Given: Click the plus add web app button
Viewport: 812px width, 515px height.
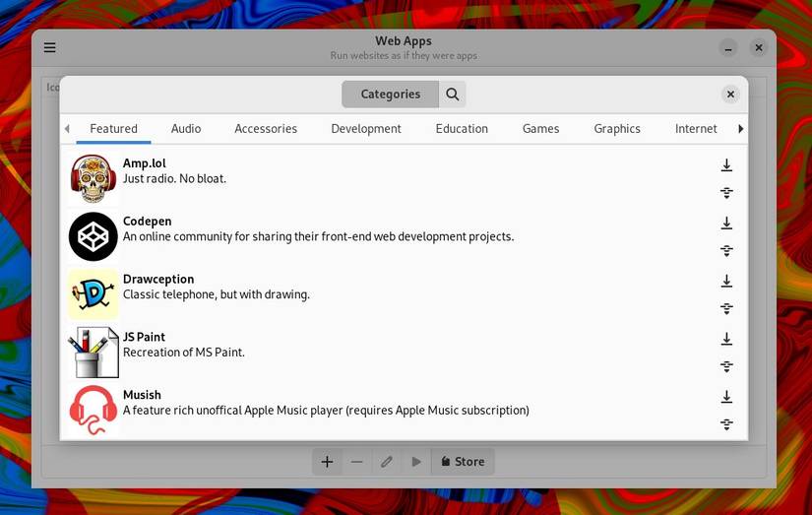Looking at the screenshot, I should point(327,462).
